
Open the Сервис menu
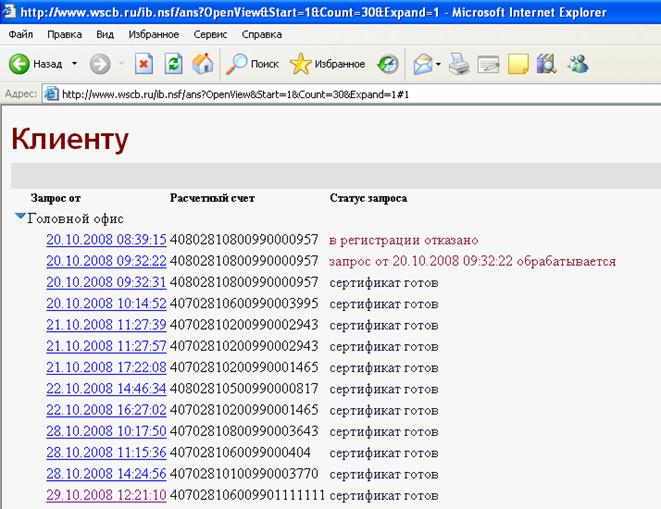[x=210, y=34]
